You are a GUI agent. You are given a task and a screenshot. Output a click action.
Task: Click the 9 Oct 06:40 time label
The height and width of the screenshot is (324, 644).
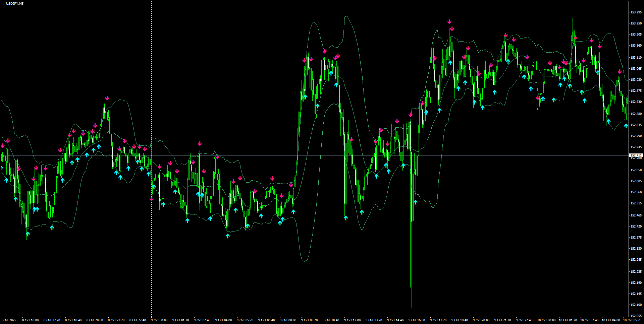pyautogui.click(x=266, y=320)
